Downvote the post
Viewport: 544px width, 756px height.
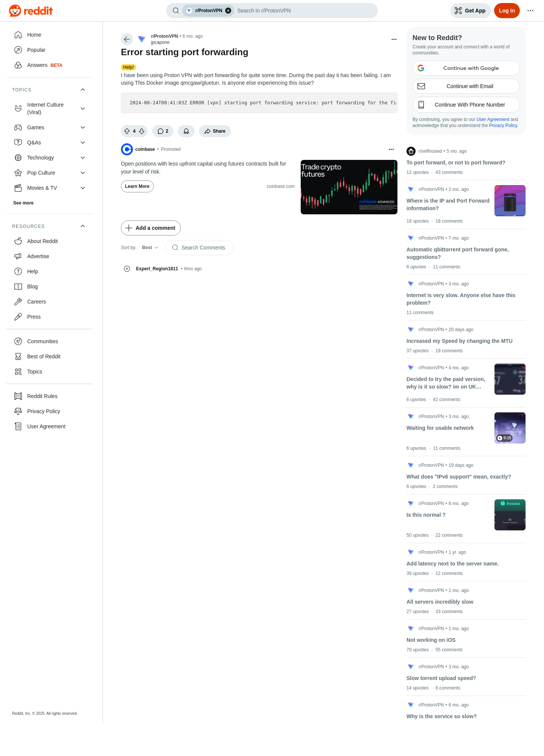[x=142, y=131]
